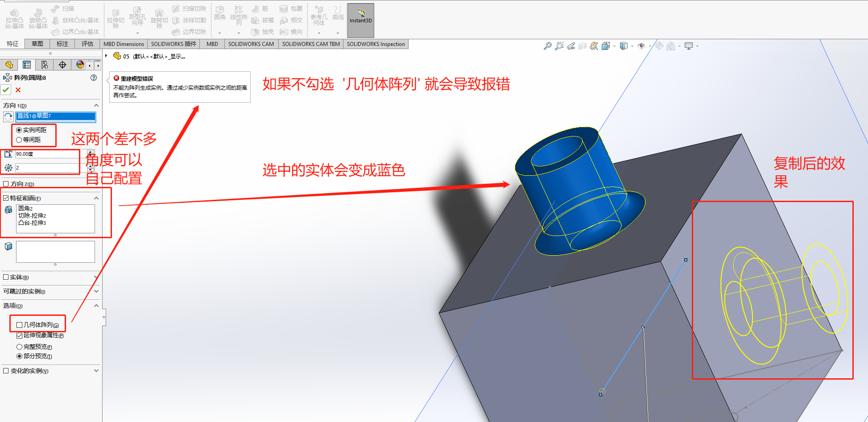Screen dimensions: 868x422
Task: Open help for 阵列(圆周)8 PropertyManager
Action: 94,78
